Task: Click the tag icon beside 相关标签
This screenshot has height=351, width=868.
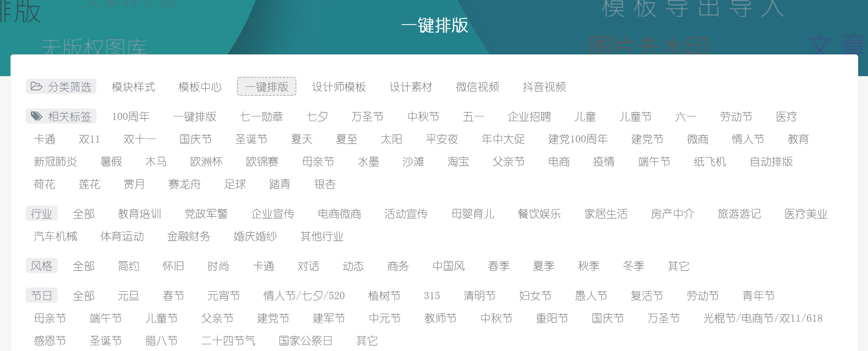Action: [36, 116]
